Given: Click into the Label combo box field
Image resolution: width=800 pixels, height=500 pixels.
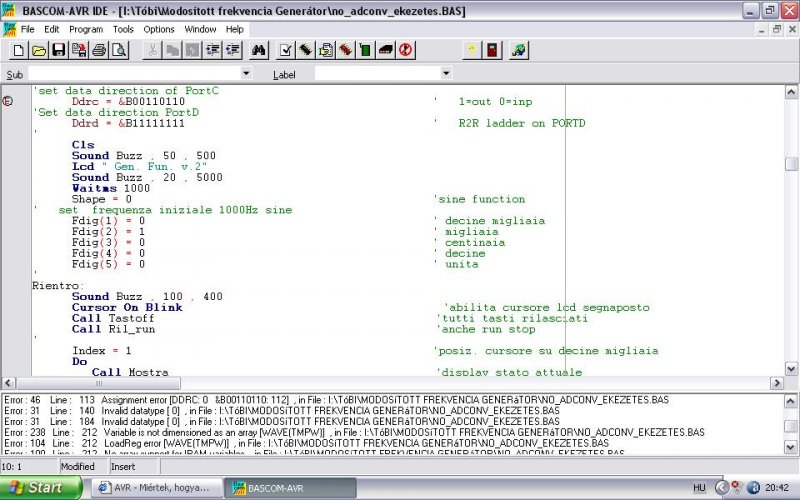Looking at the screenshot, I should pyautogui.click(x=377, y=73).
